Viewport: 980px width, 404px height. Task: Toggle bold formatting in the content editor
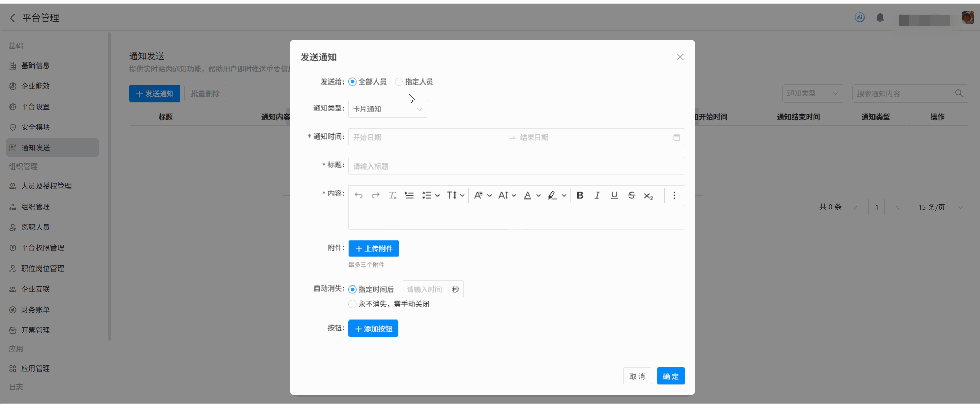580,195
